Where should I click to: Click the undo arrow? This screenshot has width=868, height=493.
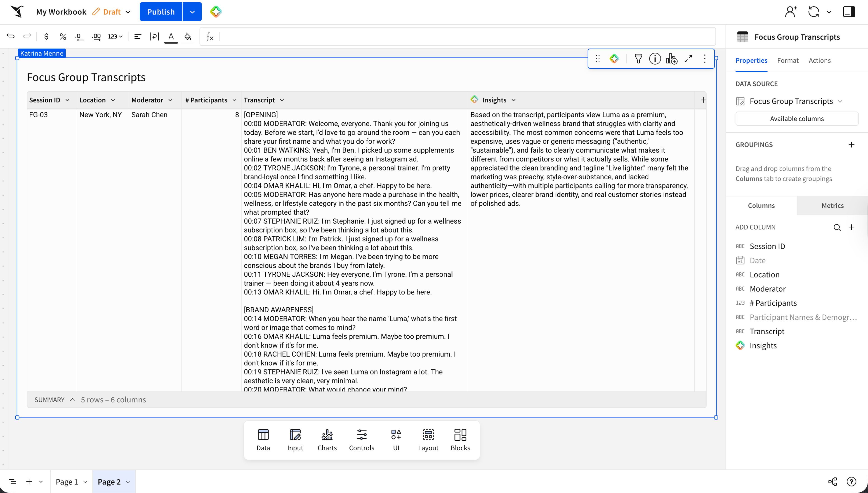[x=11, y=36]
